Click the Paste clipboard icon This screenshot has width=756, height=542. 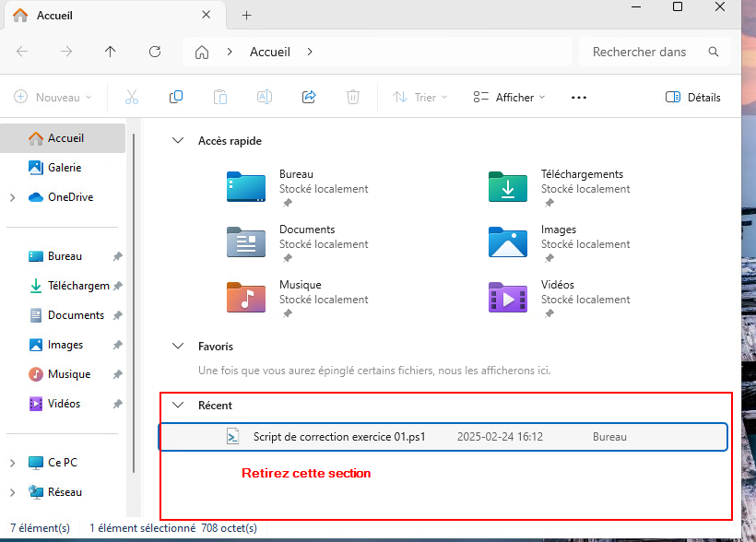(x=220, y=98)
